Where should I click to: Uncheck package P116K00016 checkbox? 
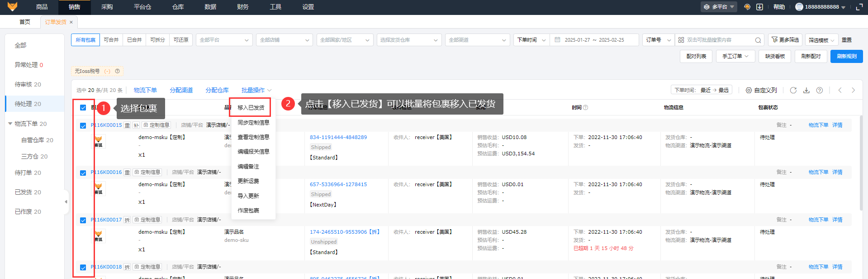[83, 173]
